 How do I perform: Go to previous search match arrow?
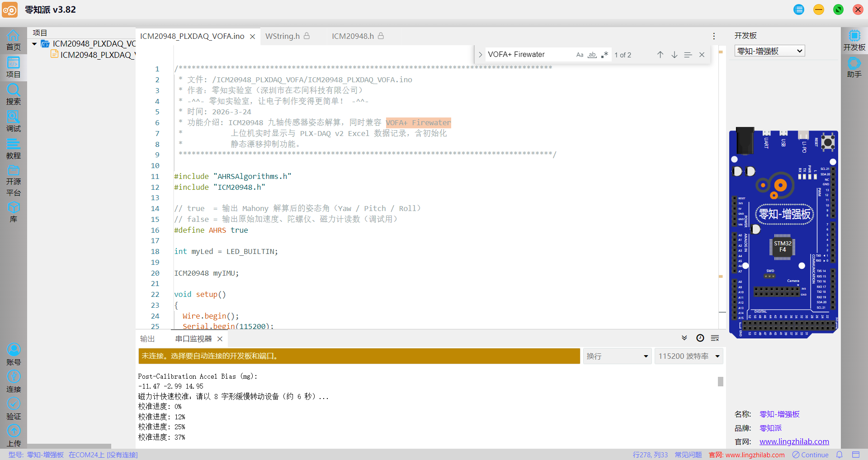pos(660,55)
